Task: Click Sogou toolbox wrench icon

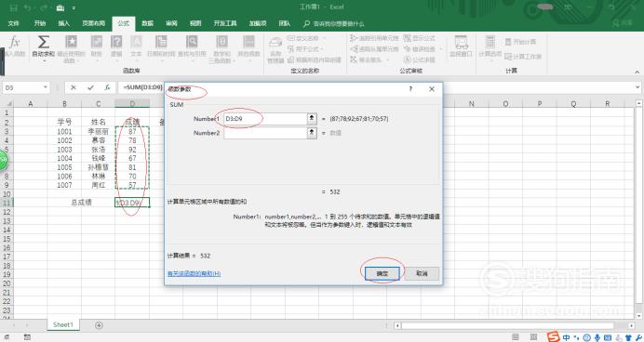Action: pos(637,337)
